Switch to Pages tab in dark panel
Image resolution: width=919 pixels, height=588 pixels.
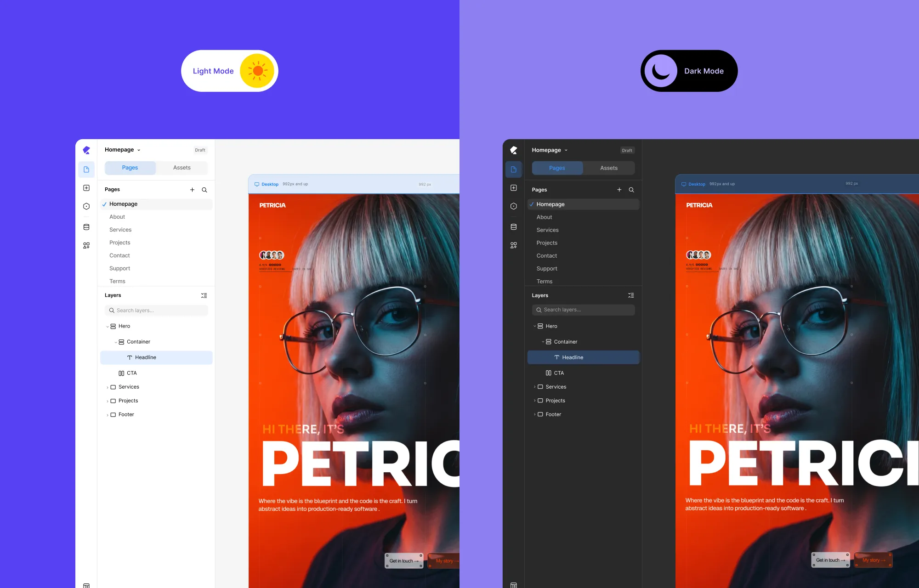557,168
